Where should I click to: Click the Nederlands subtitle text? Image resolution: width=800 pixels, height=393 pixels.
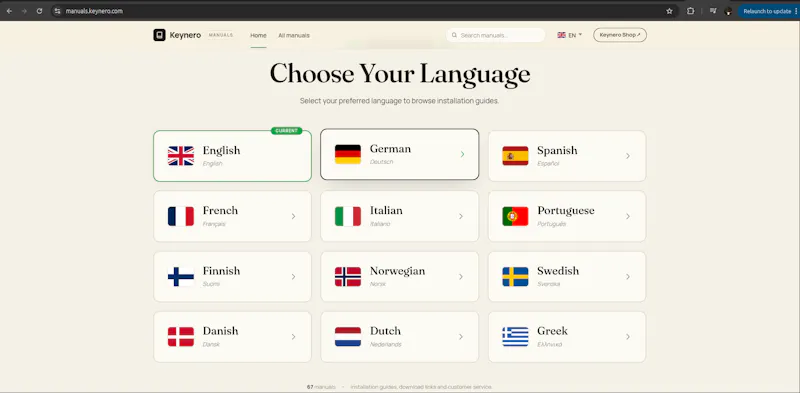(386, 345)
